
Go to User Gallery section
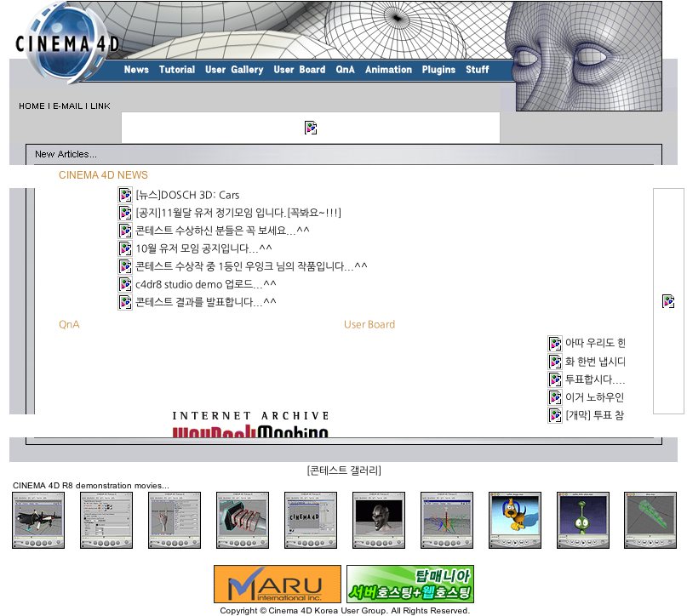click(x=234, y=70)
